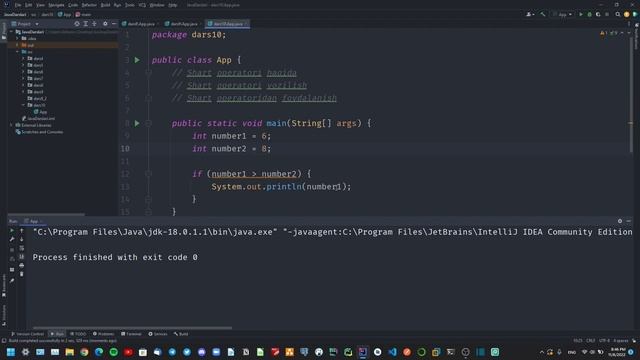The width and height of the screenshot is (640, 360).
Task: Collapse the dars10 package
Action: pyautogui.click(x=23, y=105)
